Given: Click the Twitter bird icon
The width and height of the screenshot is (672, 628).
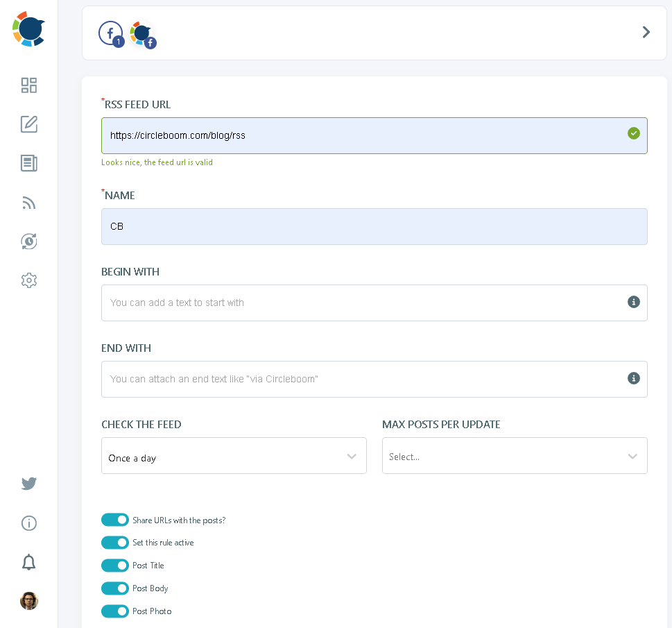Looking at the screenshot, I should pyautogui.click(x=28, y=483).
